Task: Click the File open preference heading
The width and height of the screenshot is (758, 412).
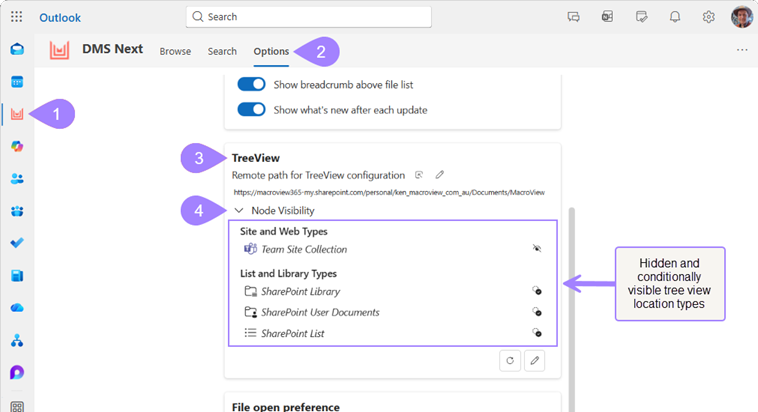Action: [286, 407]
